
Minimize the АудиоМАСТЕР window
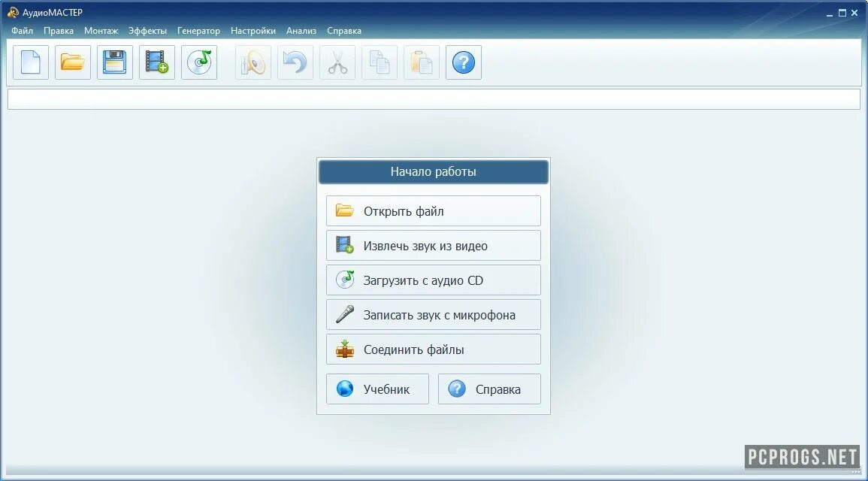point(829,14)
